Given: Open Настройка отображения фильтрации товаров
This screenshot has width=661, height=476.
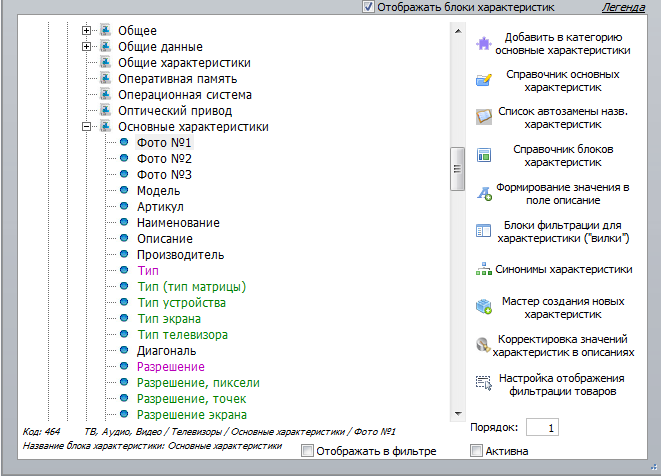Looking at the screenshot, I should click(562, 385).
